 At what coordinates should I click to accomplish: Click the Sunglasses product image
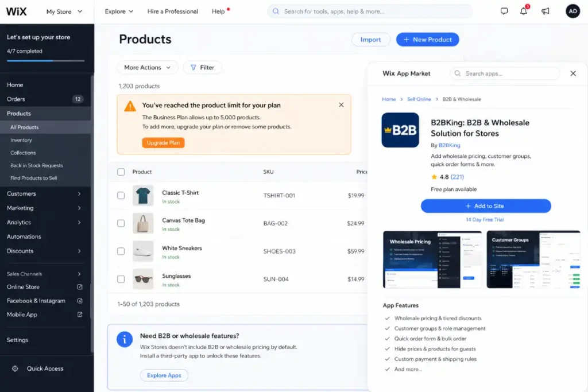tap(143, 279)
